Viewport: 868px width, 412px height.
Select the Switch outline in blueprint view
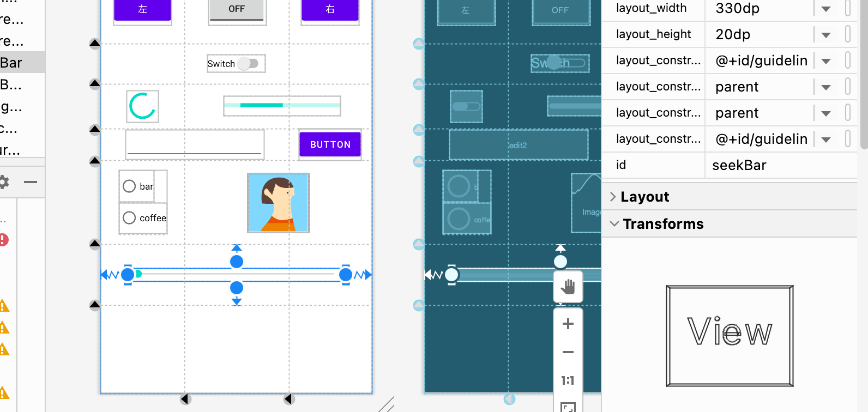(x=560, y=63)
